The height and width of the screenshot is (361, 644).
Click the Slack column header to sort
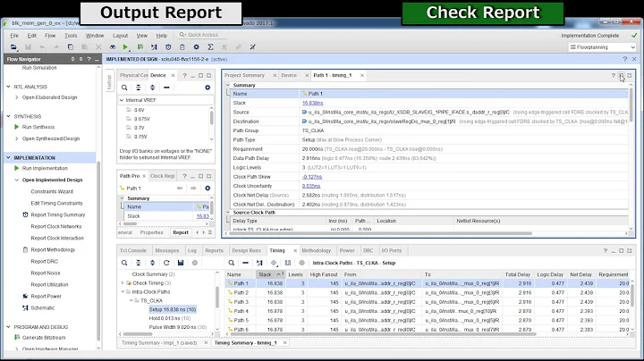point(270,274)
